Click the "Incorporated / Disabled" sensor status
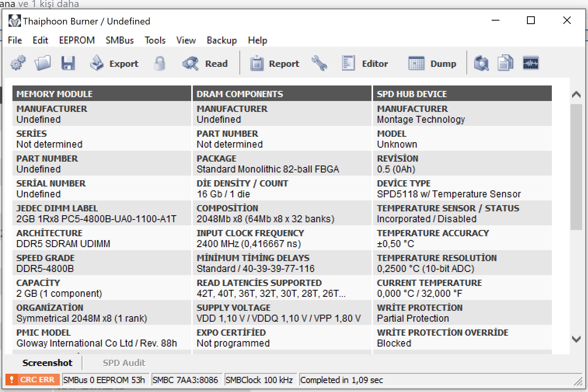The height and width of the screenshot is (392, 588). 427,219
